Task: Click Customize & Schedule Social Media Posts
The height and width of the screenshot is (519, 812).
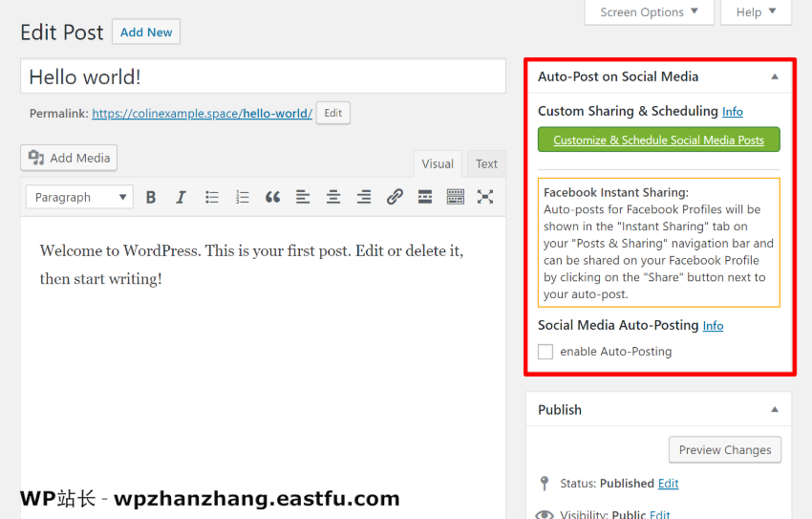Action: (x=659, y=140)
